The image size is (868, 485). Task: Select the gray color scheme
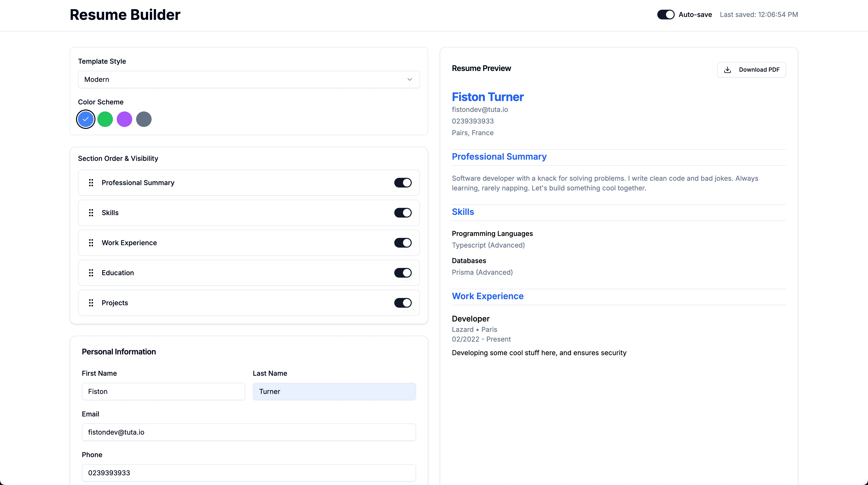144,119
